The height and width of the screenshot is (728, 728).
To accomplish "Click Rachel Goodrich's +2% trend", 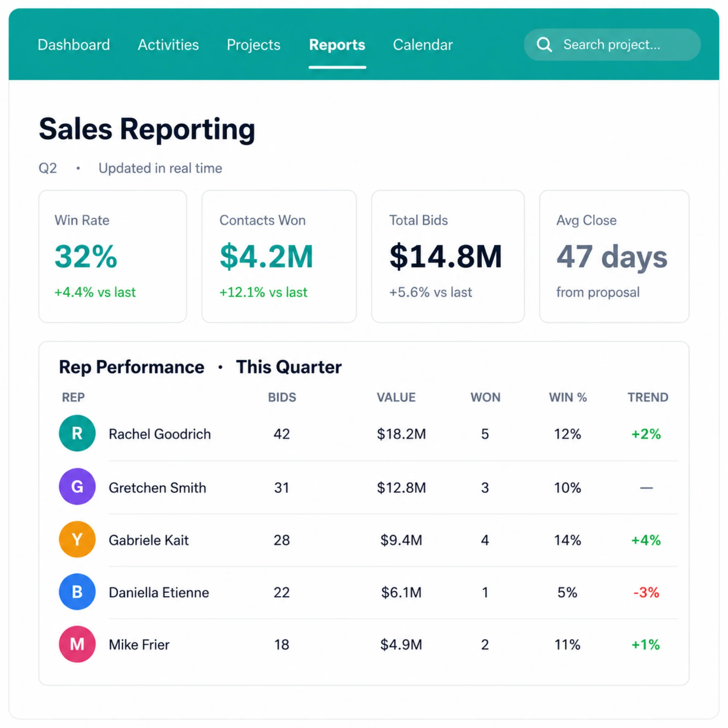I will click(x=646, y=434).
